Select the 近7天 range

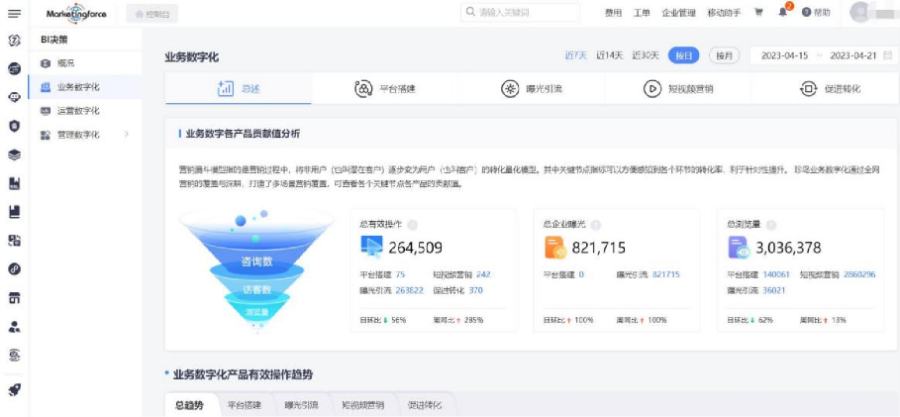(576, 56)
